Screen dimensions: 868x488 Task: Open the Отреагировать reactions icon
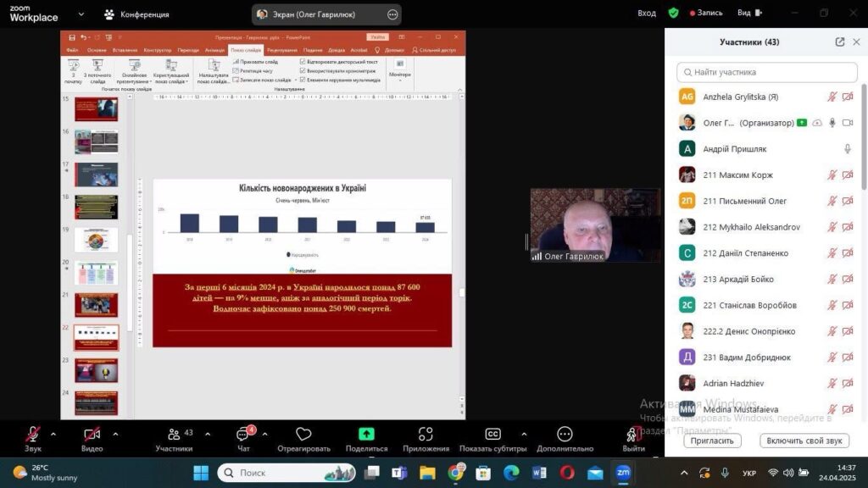[x=303, y=435]
